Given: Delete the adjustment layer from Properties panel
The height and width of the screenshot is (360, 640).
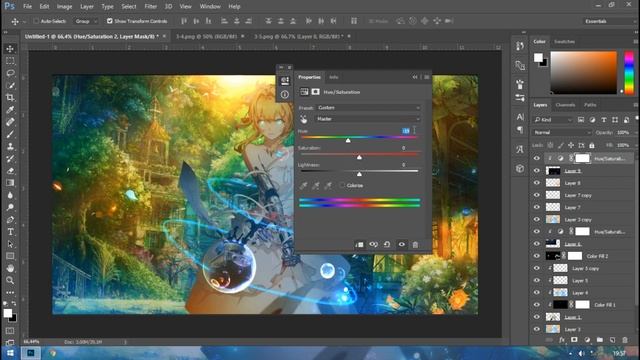Looking at the screenshot, I should pyautogui.click(x=415, y=244).
